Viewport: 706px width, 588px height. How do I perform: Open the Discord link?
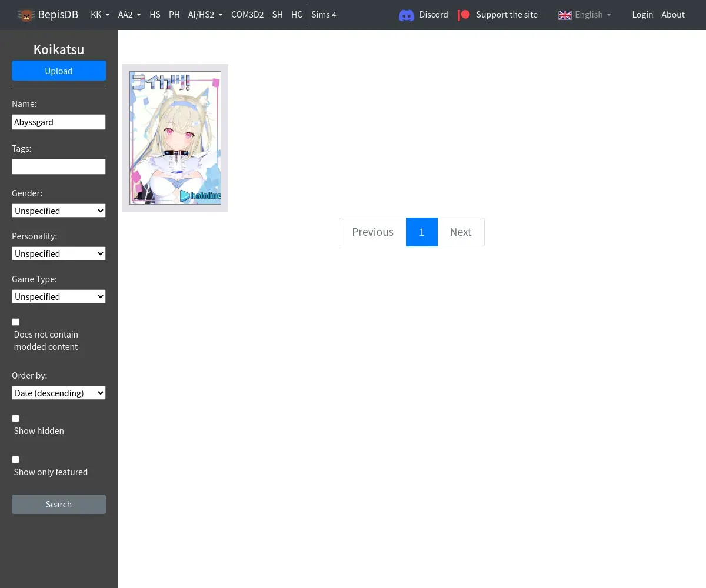[434, 15]
